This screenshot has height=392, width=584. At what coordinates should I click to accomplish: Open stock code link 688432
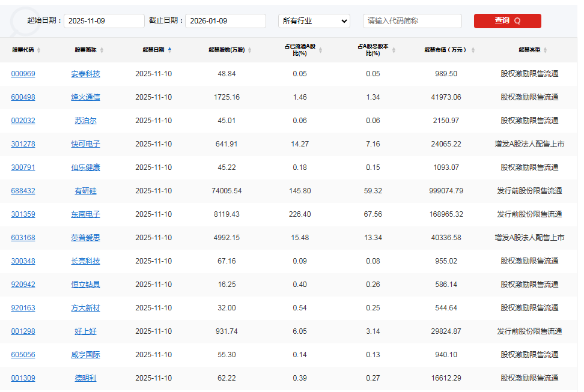(x=23, y=190)
